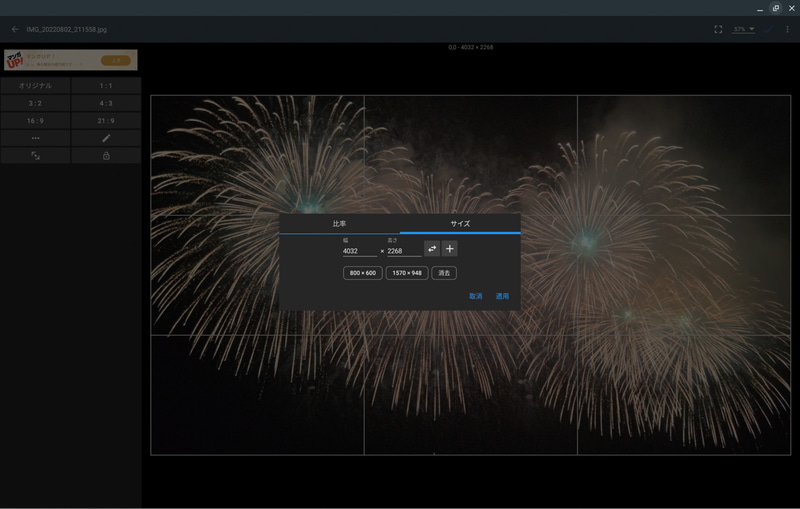The image size is (800, 509).
Task: Click the ad's yellow install button
Action: (116, 61)
